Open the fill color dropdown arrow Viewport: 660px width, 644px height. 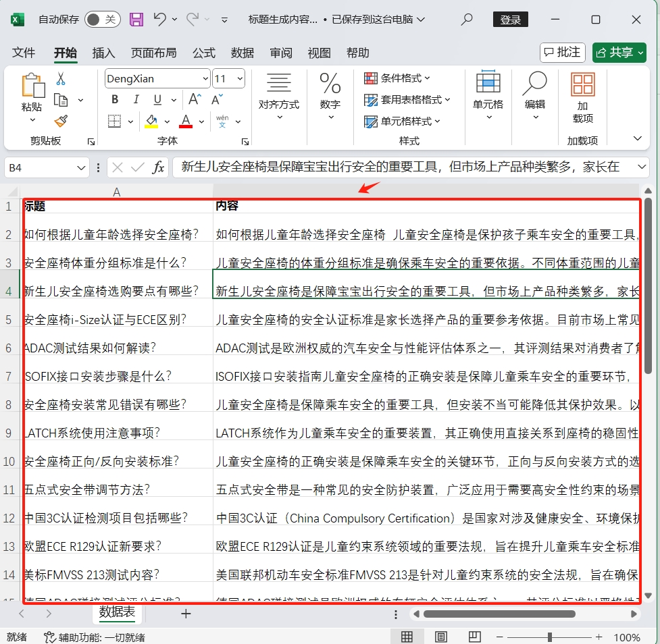pyautogui.click(x=167, y=122)
